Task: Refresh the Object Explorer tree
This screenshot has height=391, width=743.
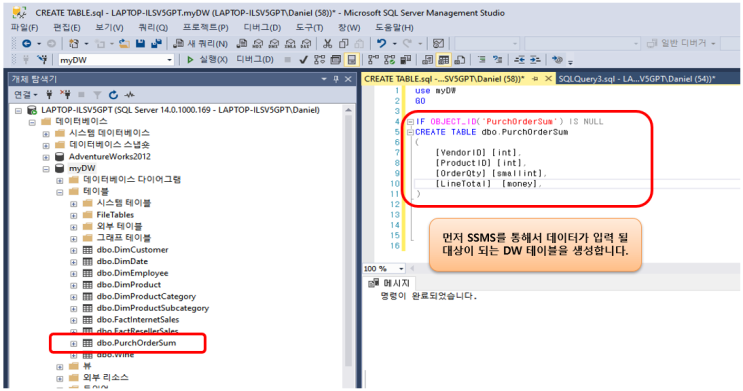Action: point(113,95)
